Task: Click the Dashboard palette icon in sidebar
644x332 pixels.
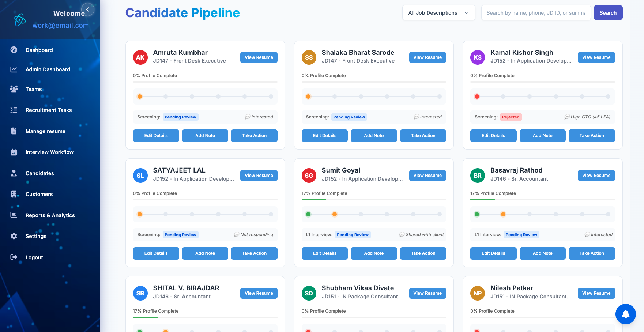Action: (14, 50)
